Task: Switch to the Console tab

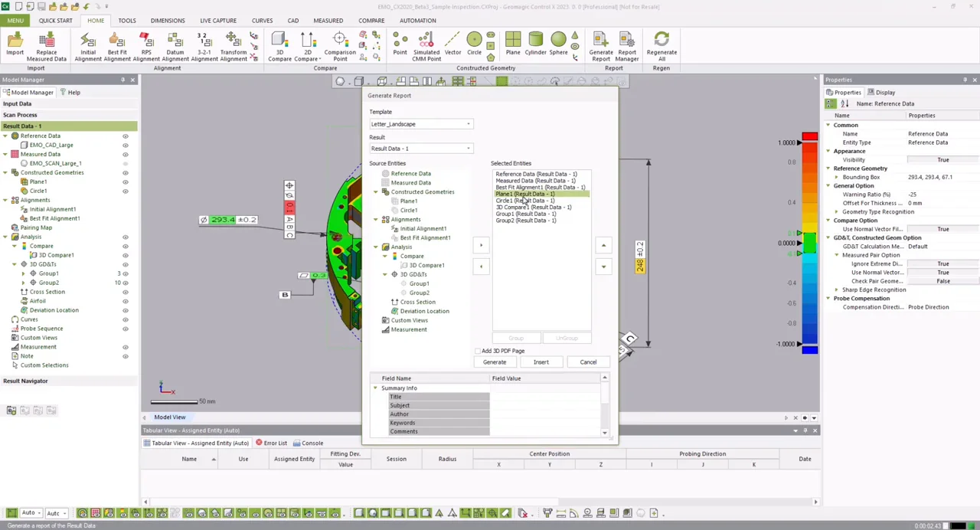Action: pyautogui.click(x=308, y=443)
